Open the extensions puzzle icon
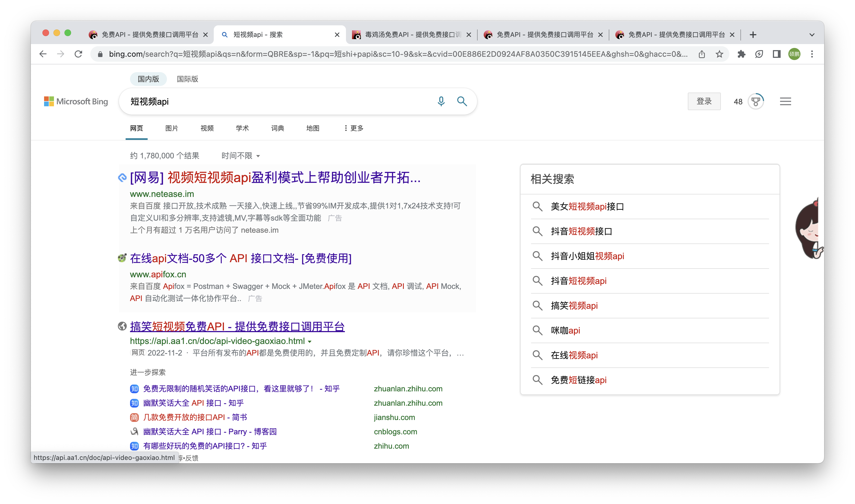Image resolution: width=855 pixels, height=504 pixels. coord(741,54)
